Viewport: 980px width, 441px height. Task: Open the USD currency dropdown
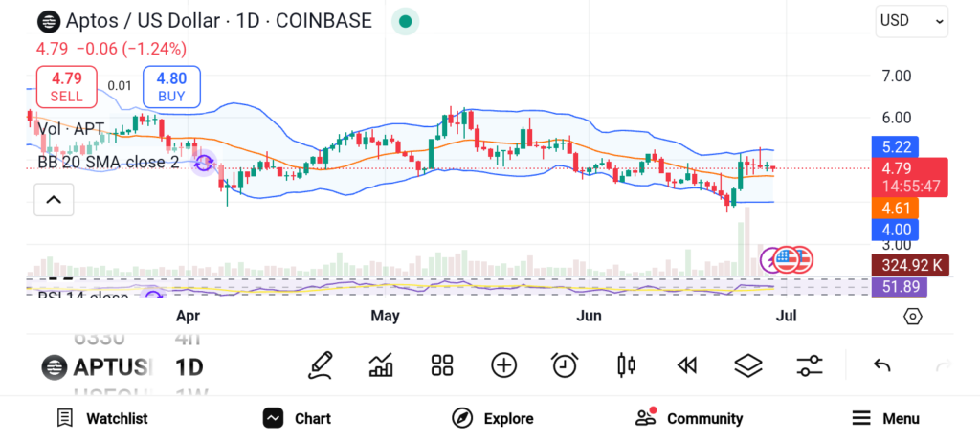coord(911,21)
